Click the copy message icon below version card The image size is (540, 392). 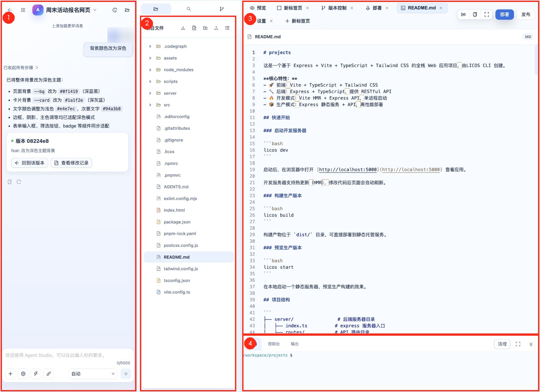pyautogui.click(x=10, y=182)
